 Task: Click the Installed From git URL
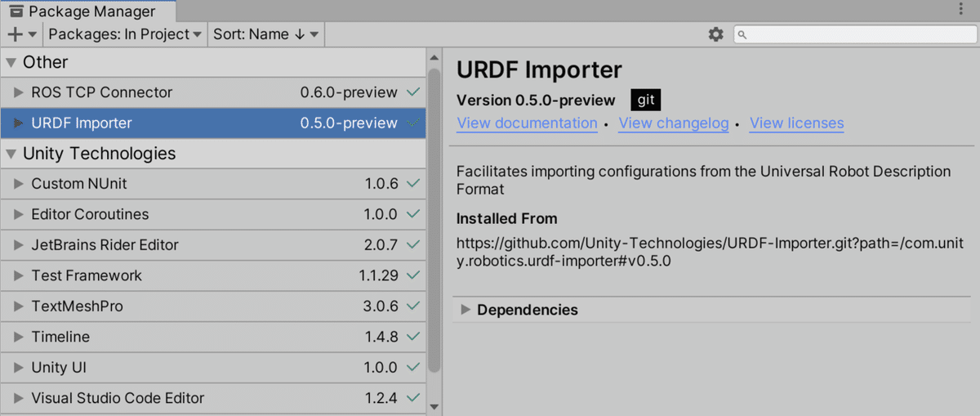pyautogui.click(x=710, y=253)
